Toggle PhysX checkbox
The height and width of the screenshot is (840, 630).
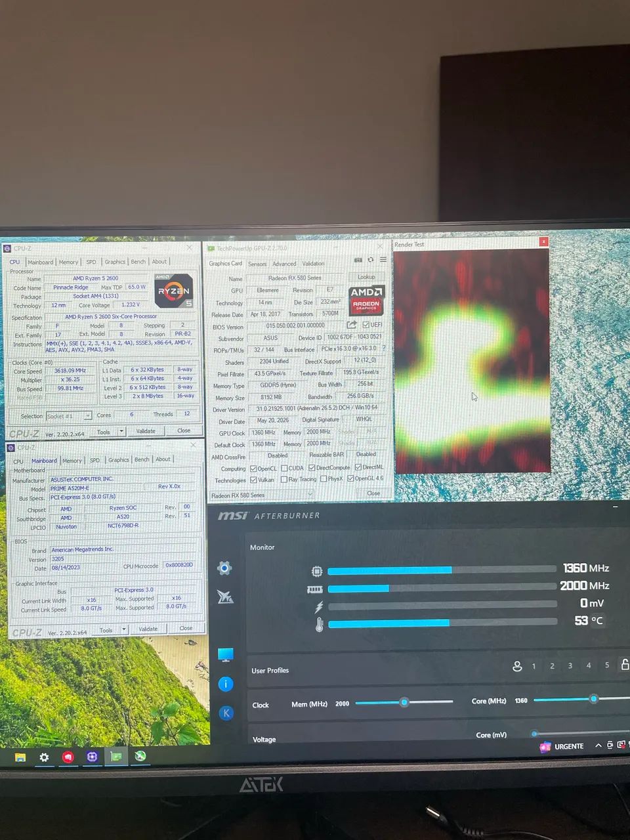324,479
